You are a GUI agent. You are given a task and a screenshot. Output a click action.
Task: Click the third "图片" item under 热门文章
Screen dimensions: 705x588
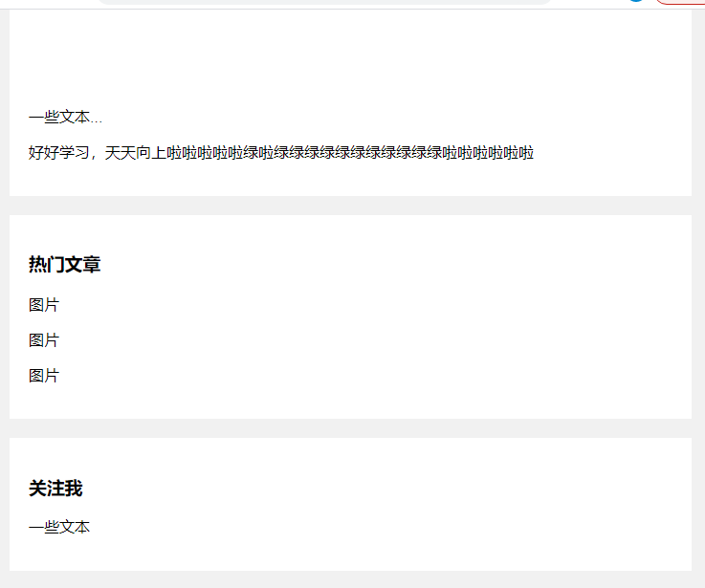coord(44,376)
